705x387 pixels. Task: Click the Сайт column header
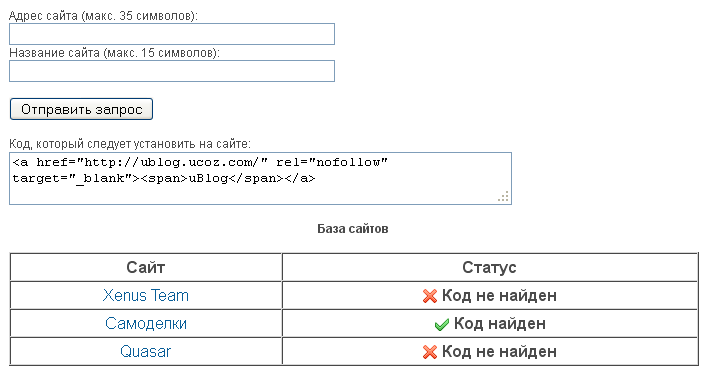pos(146,267)
